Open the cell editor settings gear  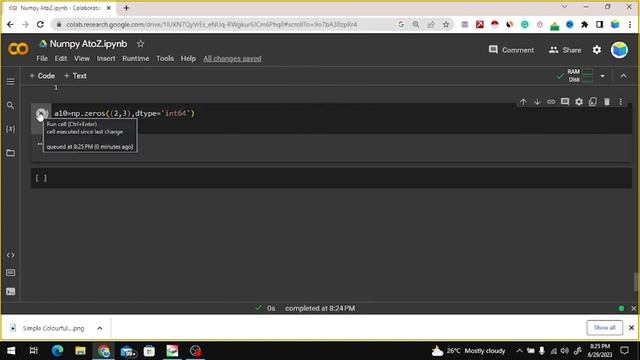click(x=579, y=102)
